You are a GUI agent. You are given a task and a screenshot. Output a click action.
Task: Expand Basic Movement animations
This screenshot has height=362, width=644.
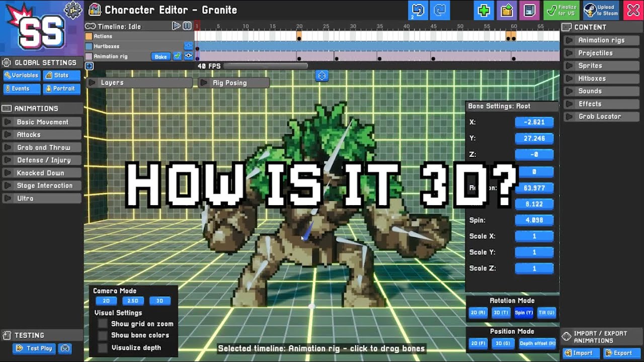42,122
